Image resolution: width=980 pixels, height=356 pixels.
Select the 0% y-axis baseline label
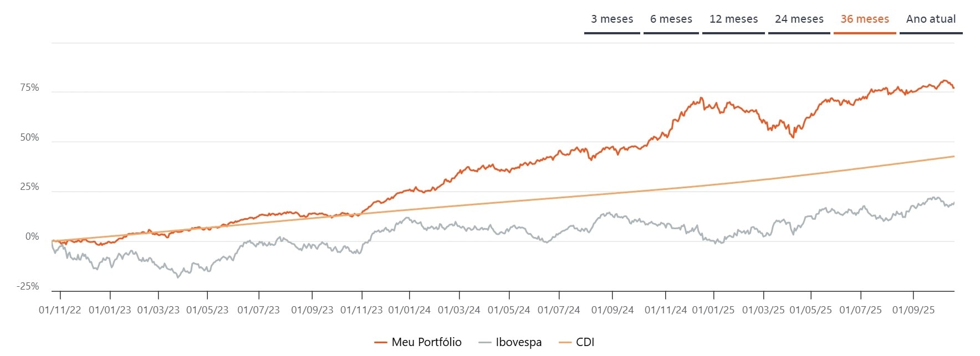point(32,237)
